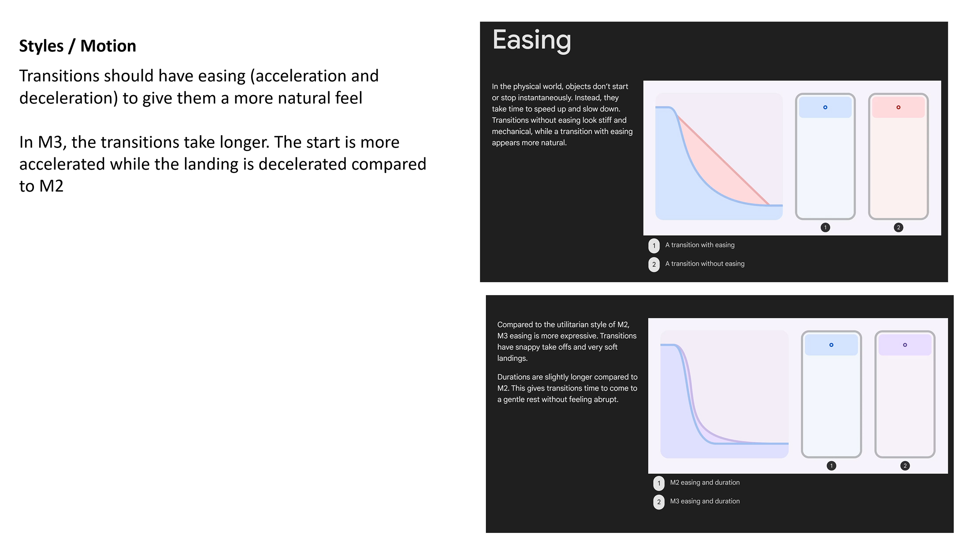
Task: Click the large 'Easing' heading
Action: coord(531,40)
